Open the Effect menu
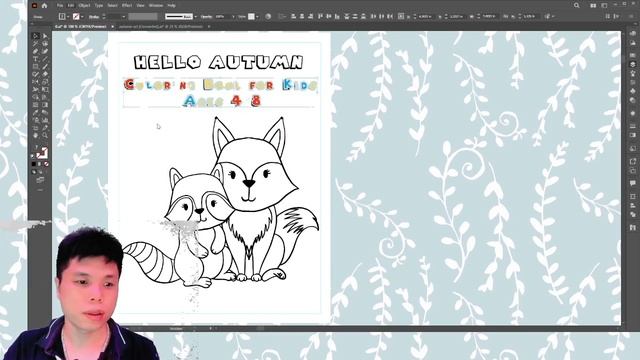640x360 pixels. [127, 6]
